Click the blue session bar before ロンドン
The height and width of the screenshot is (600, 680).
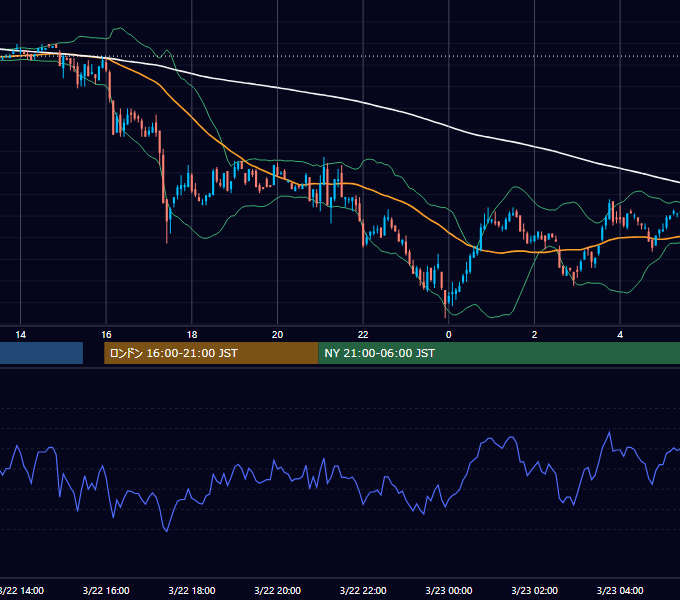(x=41, y=353)
